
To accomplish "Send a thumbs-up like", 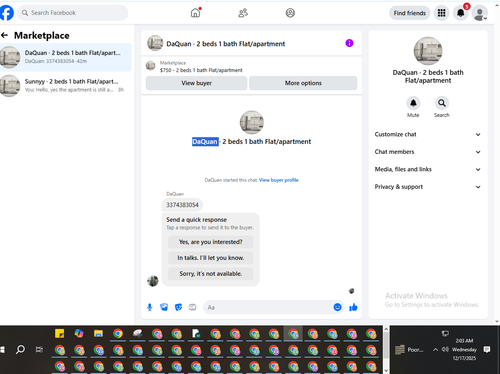I will pyautogui.click(x=353, y=307).
